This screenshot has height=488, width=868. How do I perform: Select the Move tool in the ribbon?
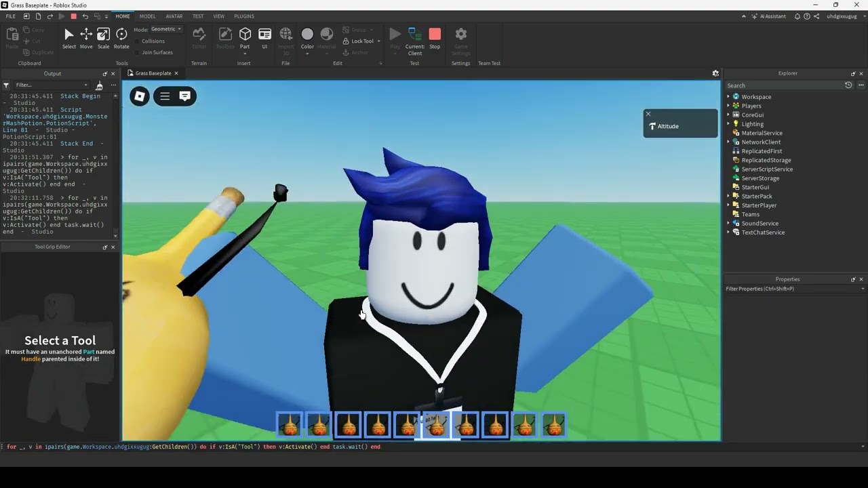pyautogui.click(x=86, y=38)
